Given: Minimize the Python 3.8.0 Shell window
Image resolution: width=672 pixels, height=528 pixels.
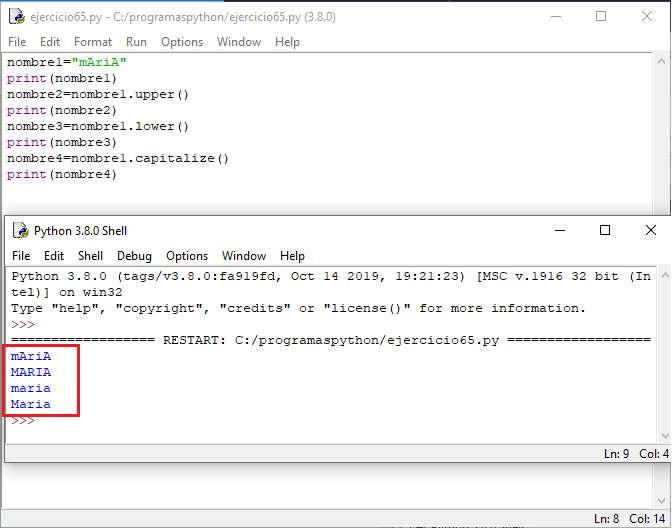Looking at the screenshot, I should (x=558, y=230).
